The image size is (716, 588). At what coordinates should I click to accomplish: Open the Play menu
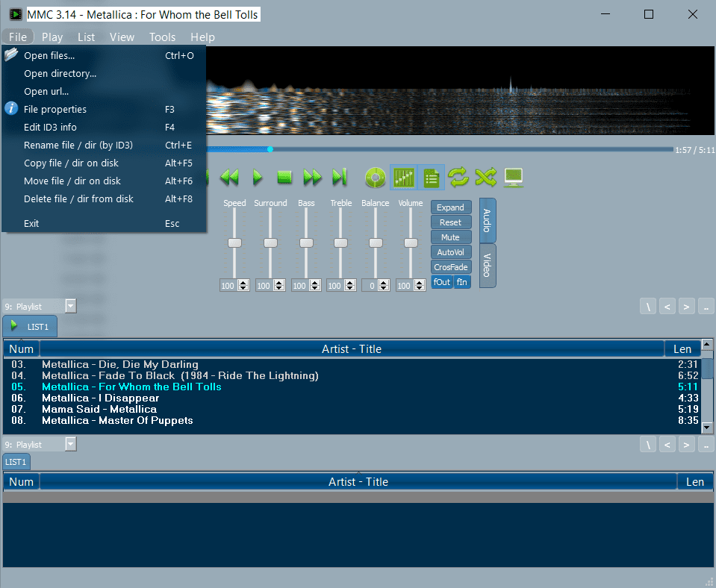[x=52, y=37]
